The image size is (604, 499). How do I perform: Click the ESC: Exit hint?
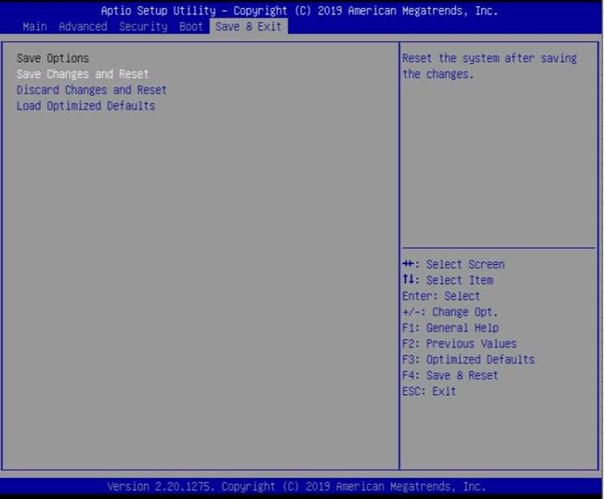pos(428,392)
